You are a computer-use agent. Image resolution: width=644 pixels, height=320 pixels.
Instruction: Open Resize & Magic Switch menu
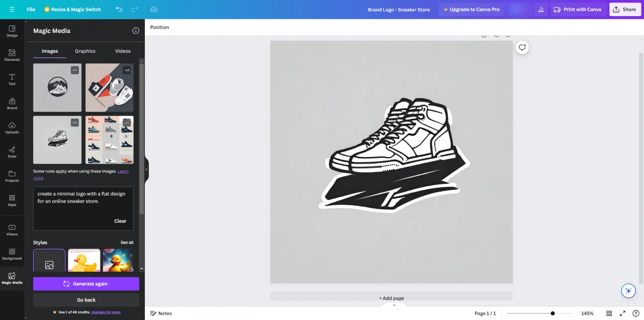click(72, 9)
